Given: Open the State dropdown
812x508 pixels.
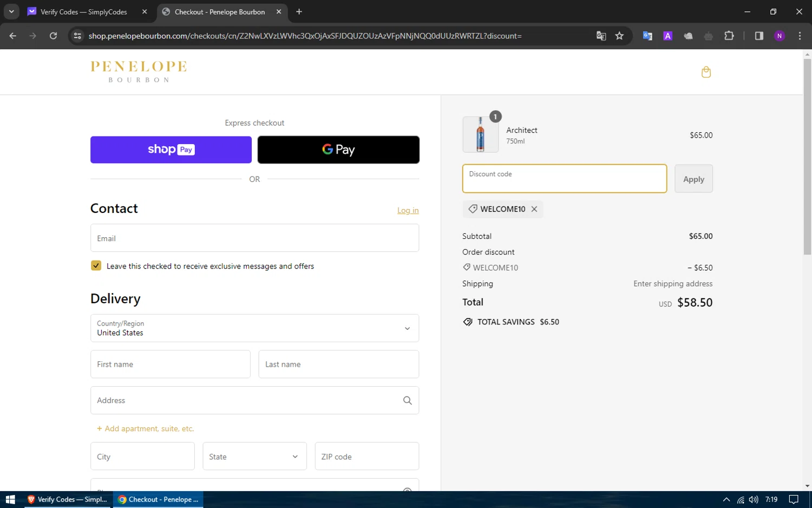Looking at the screenshot, I should point(254,456).
